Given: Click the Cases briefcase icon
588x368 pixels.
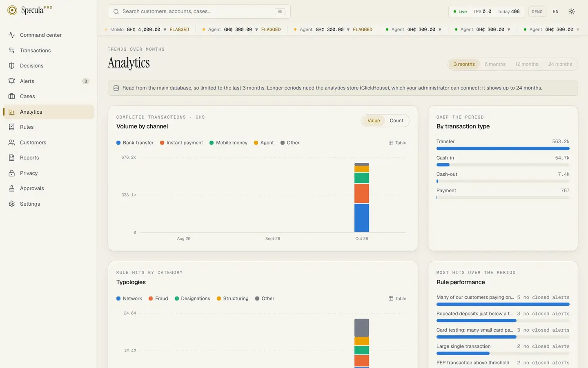Looking at the screenshot, I should 12,96.
